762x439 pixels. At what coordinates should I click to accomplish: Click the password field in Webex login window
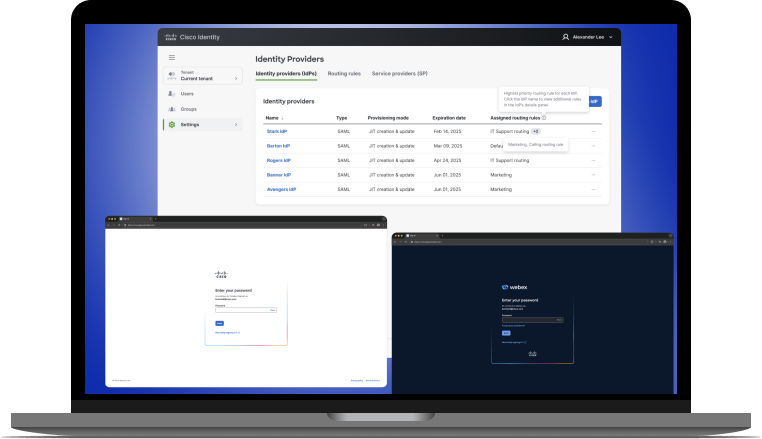click(x=533, y=320)
